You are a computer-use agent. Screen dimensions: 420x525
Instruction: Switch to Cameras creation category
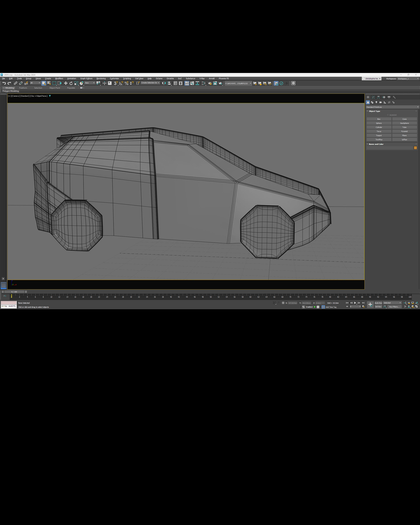coord(381,103)
